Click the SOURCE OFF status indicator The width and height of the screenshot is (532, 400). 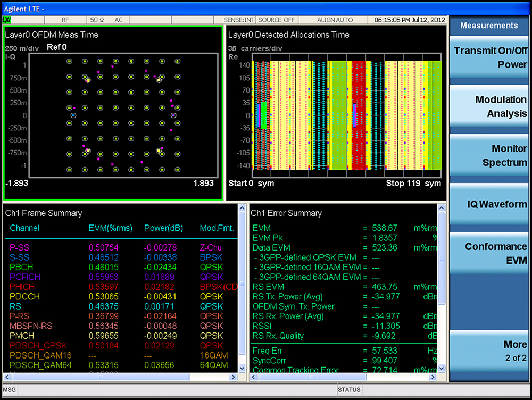point(276,20)
